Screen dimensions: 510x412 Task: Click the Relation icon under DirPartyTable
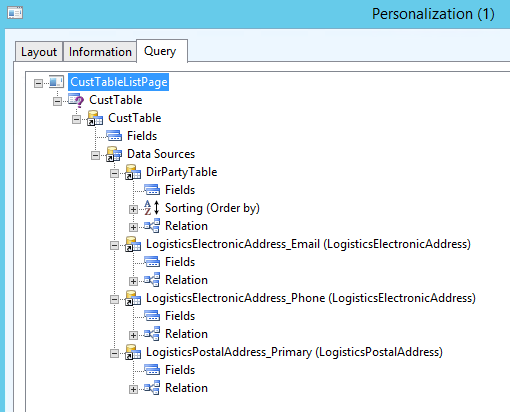click(152, 226)
